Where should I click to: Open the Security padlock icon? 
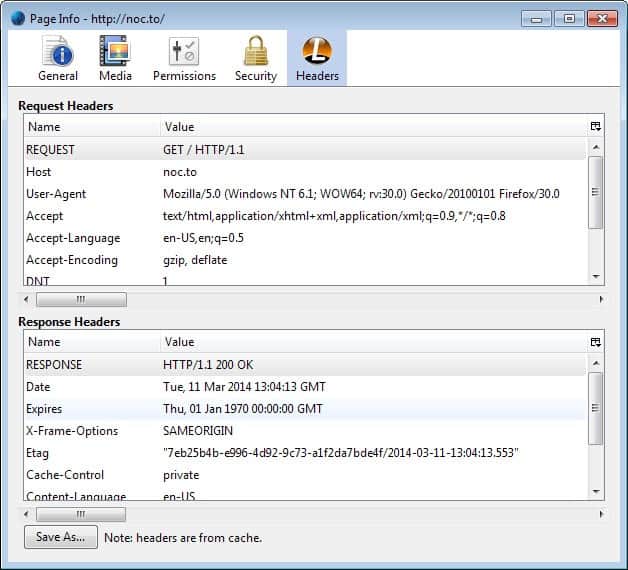tap(256, 51)
